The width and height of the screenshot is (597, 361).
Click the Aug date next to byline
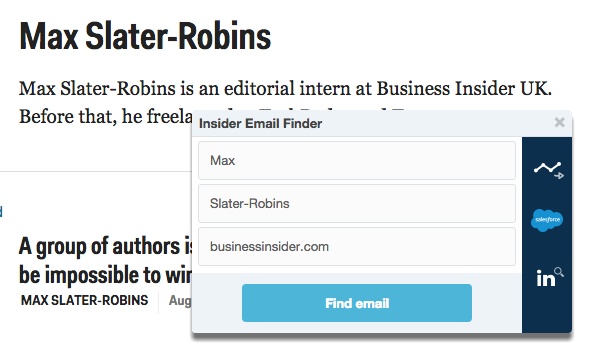[x=180, y=300]
